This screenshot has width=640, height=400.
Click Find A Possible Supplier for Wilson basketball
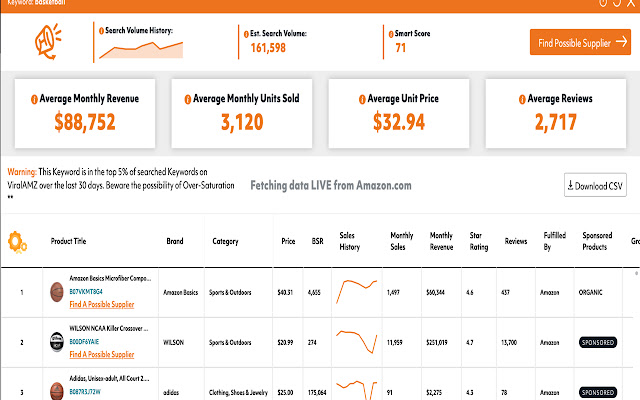pos(102,354)
